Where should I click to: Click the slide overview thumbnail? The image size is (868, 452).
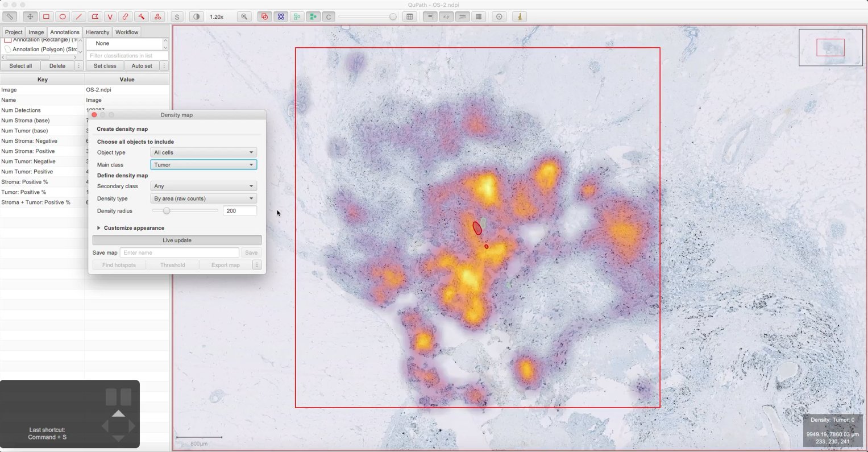(x=830, y=47)
